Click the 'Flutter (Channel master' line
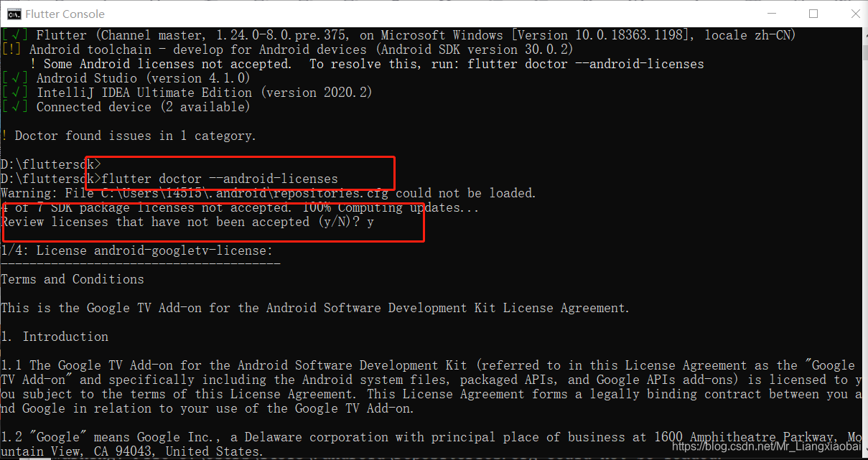 (398, 35)
